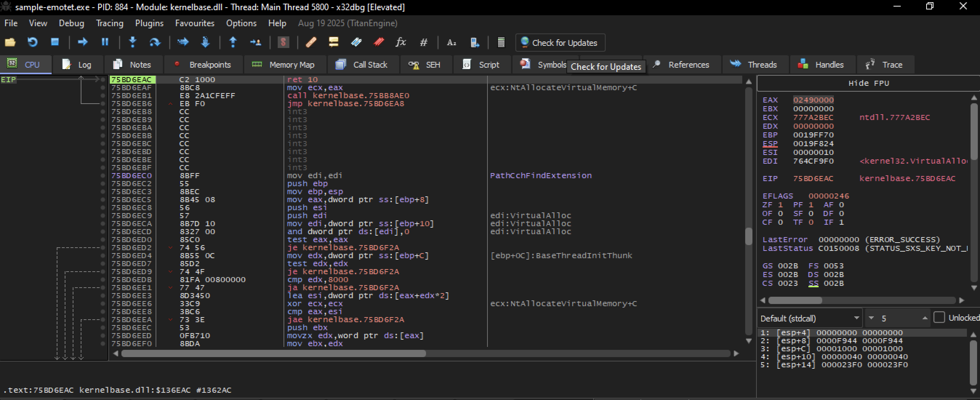980x400 pixels.
Task: Stop debugging with the blue square icon
Action: click(x=55, y=42)
